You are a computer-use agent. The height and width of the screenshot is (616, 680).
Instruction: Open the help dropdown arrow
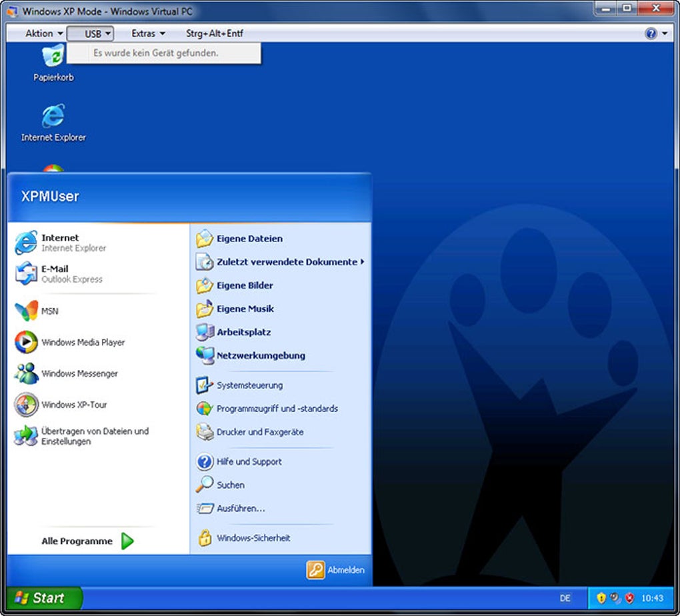pyautogui.click(x=663, y=33)
